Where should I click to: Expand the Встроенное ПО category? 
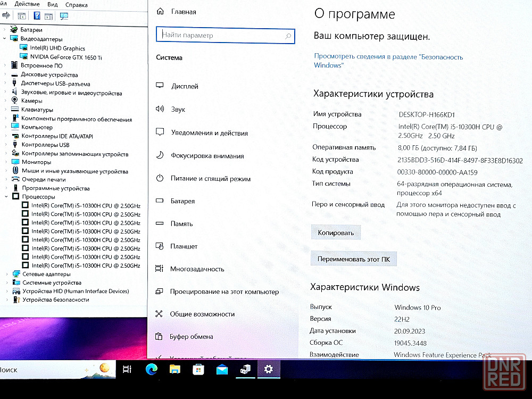click(x=4, y=65)
